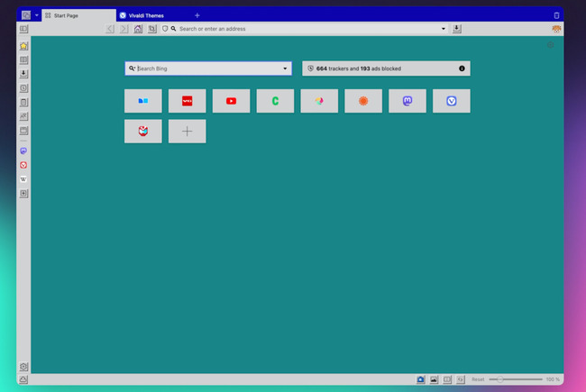Reload the current page
The image size is (586, 392).
[x=152, y=29]
